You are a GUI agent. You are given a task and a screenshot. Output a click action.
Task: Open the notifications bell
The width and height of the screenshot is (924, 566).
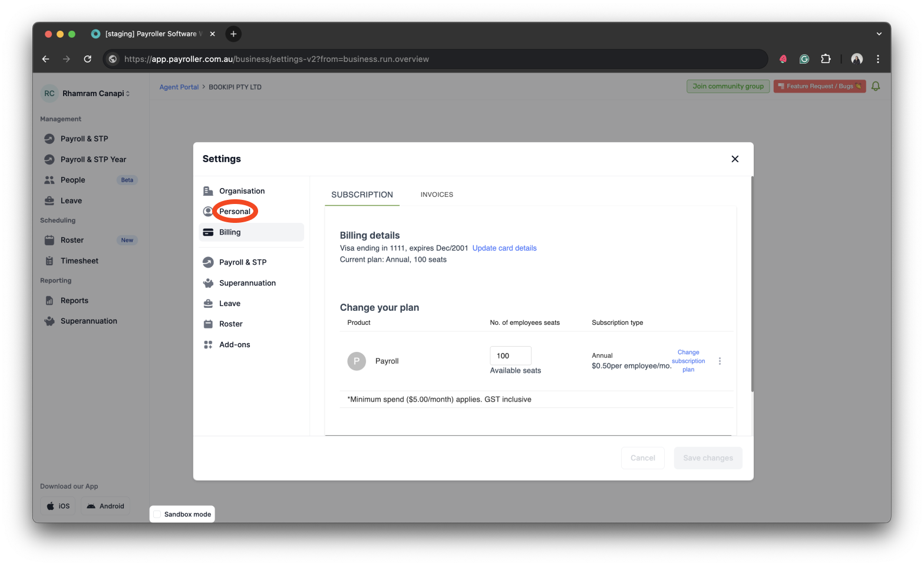point(876,87)
